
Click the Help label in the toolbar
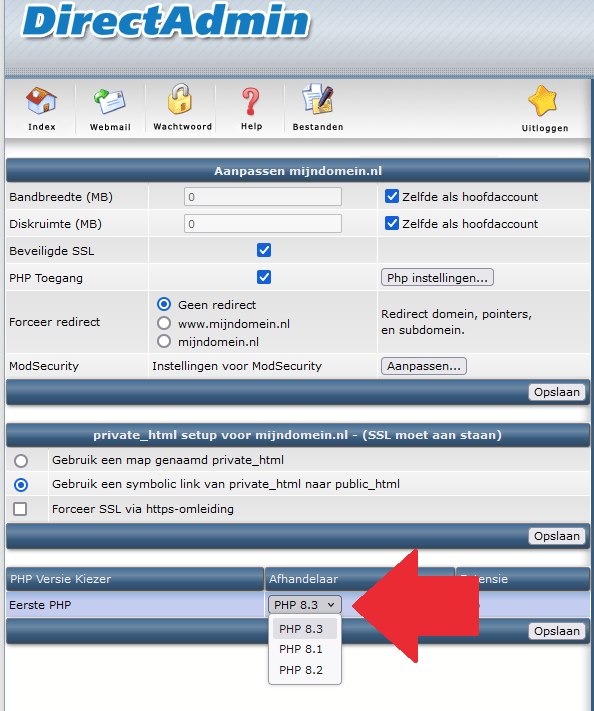point(252,126)
